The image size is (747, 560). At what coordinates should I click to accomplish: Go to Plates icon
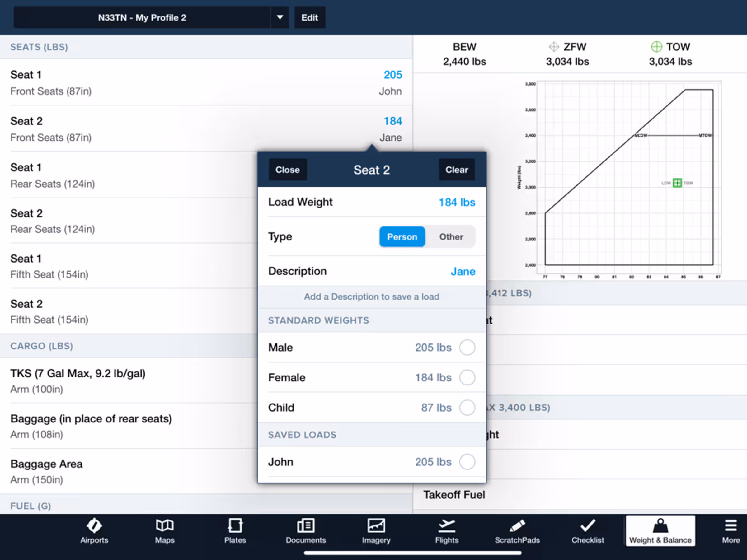tap(235, 525)
